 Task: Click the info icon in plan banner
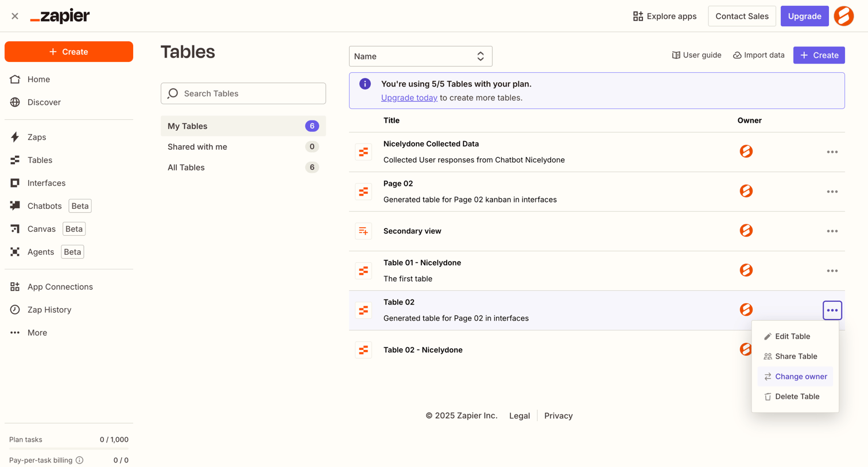coord(365,84)
